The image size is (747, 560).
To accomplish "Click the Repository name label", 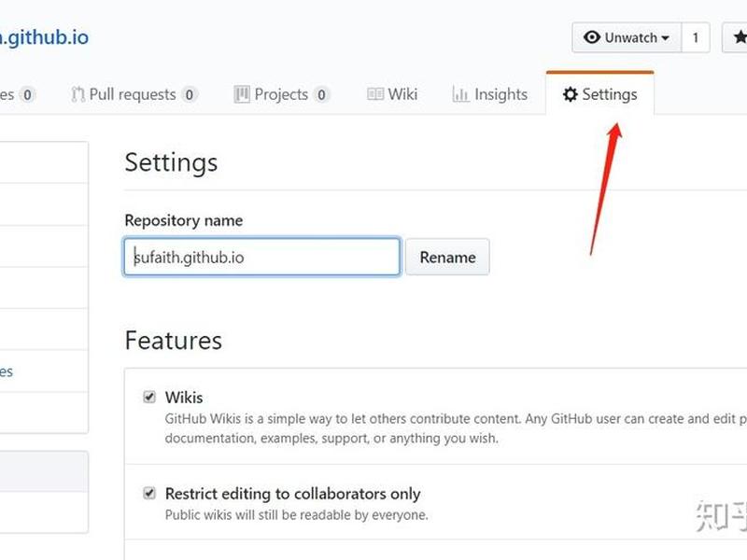I will tap(183, 220).
